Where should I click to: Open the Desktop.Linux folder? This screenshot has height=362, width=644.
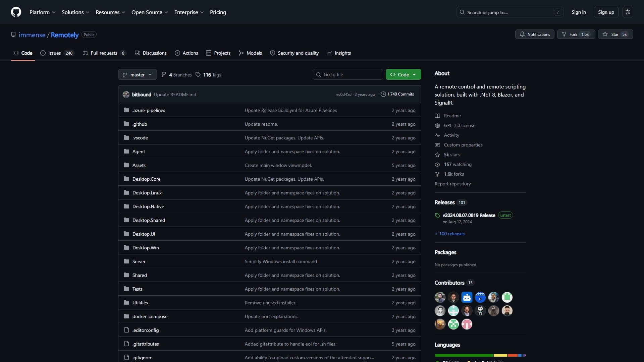click(x=147, y=193)
